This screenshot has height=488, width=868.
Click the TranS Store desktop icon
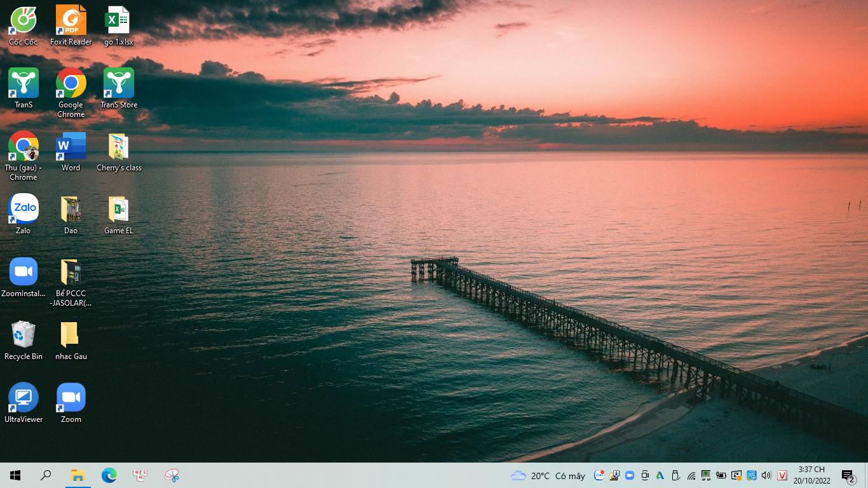[119, 84]
